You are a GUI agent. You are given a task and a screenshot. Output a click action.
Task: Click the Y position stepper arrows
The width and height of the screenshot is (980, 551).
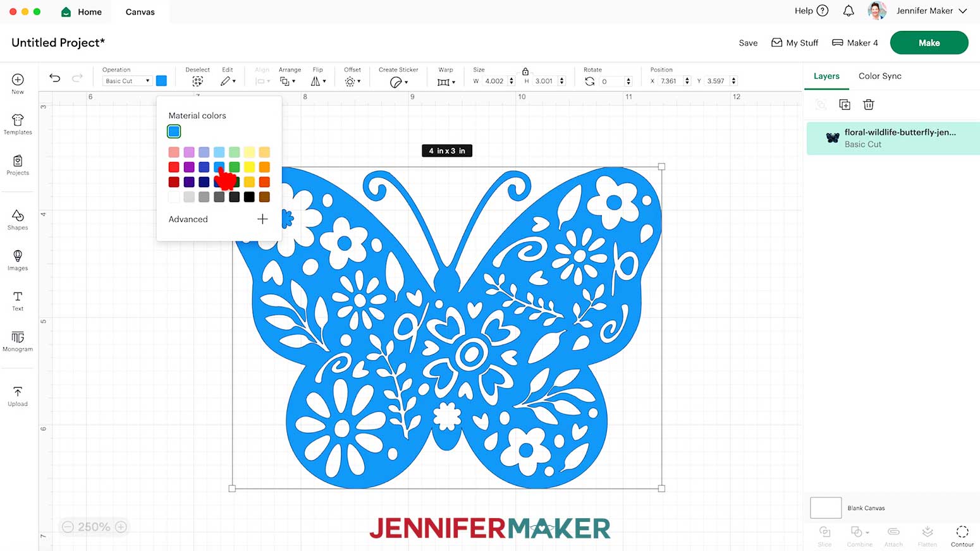[734, 81]
